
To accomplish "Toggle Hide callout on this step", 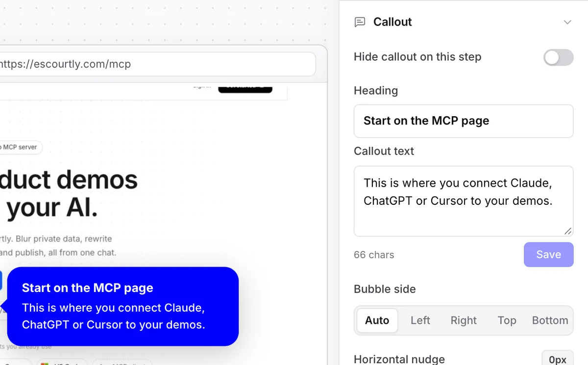I will point(559,57).
